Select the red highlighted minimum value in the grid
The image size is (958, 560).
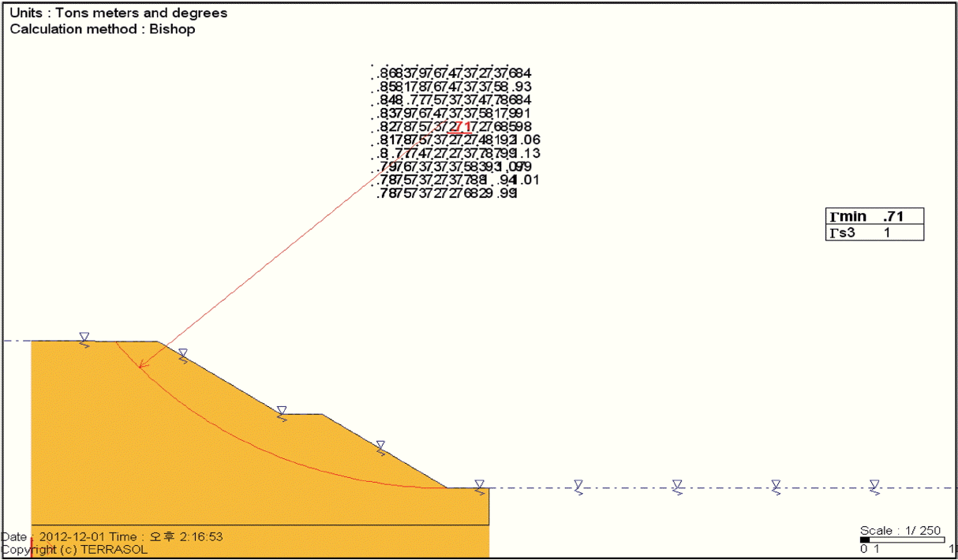[463, 127]
